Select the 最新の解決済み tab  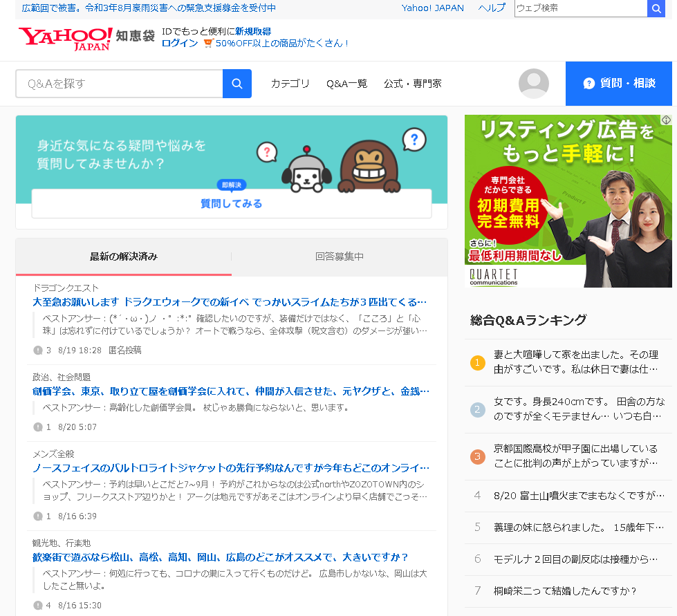[124, 256]
